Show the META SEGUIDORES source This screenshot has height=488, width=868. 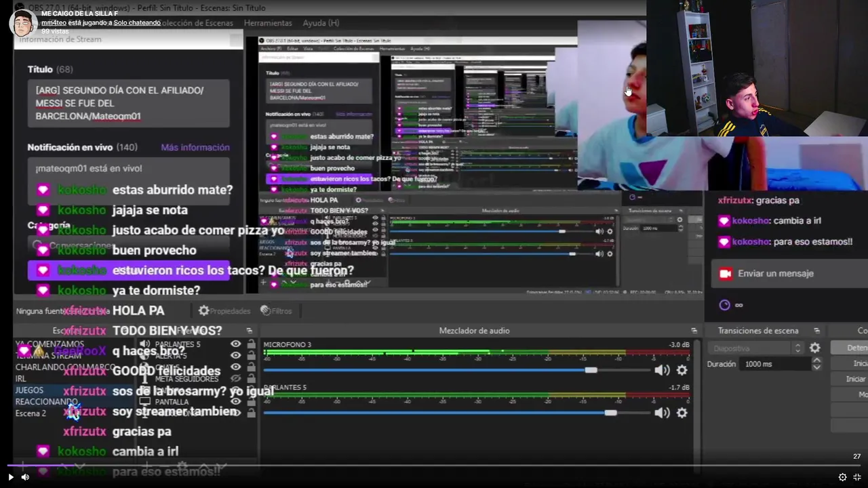point(235,379)
